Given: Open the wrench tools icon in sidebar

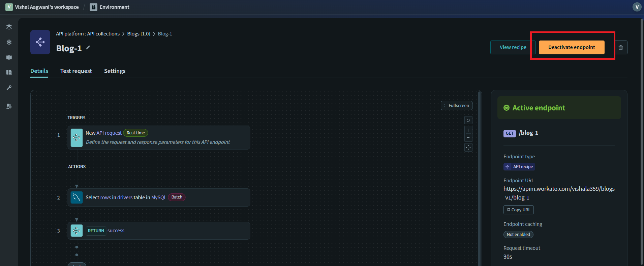Looking at the screenshot, I should click(x=9, y=88).
